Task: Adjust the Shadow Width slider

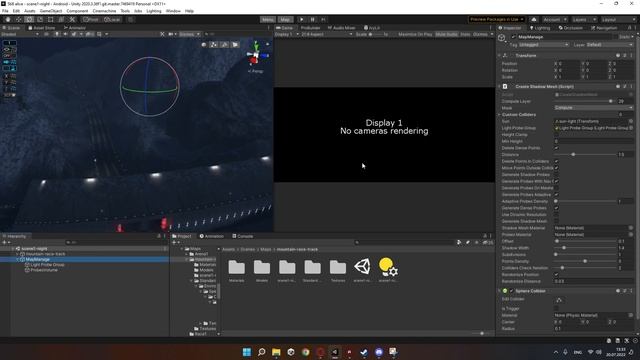Action: click(584, 248)
